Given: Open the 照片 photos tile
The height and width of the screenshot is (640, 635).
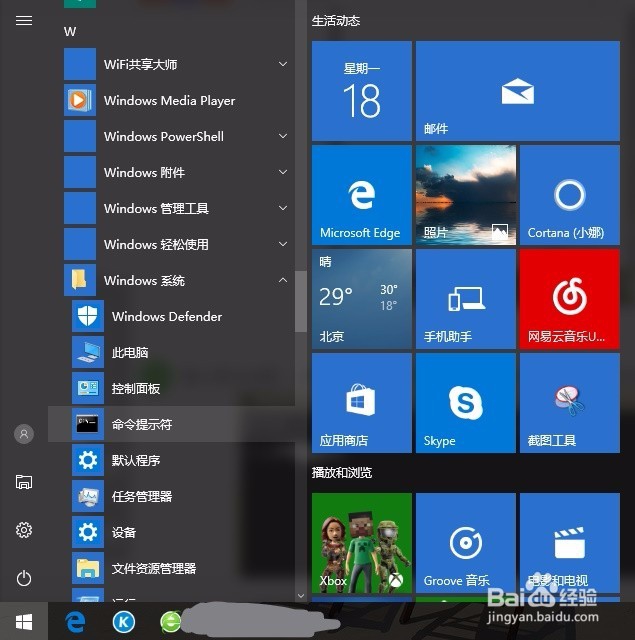Looking at the screenshot, I should 466,195.
